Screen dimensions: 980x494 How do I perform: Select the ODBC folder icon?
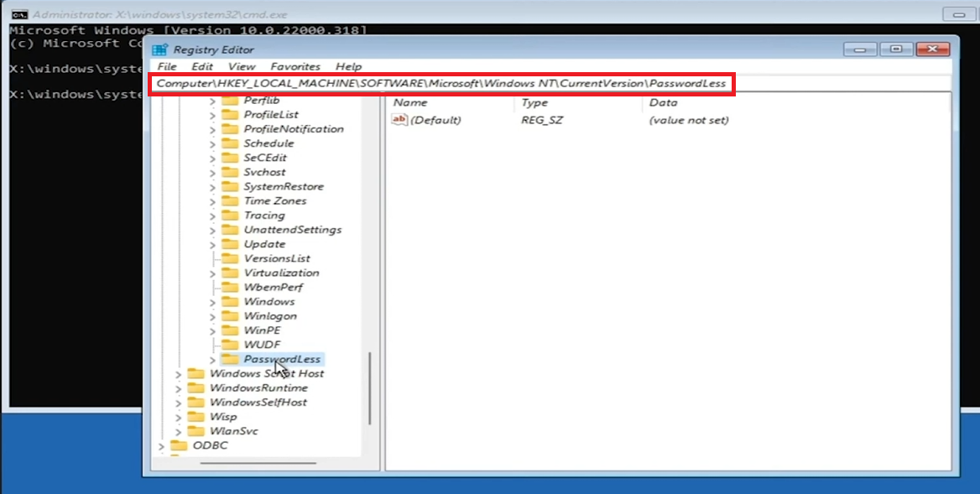pos(180,445)
